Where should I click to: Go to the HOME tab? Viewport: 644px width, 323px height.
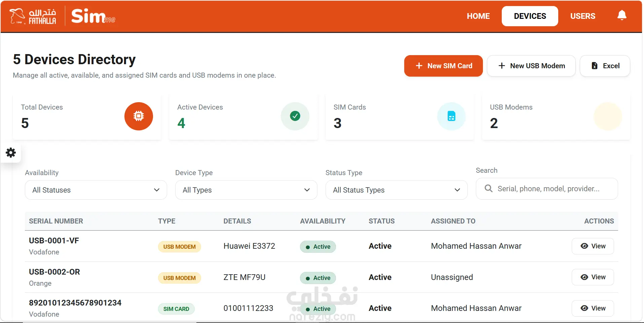click(x=478, y=16)
